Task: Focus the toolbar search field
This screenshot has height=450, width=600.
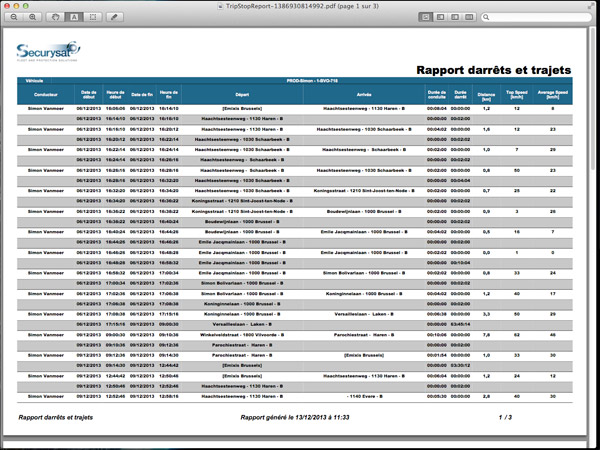Action: (x=536, y=17)
